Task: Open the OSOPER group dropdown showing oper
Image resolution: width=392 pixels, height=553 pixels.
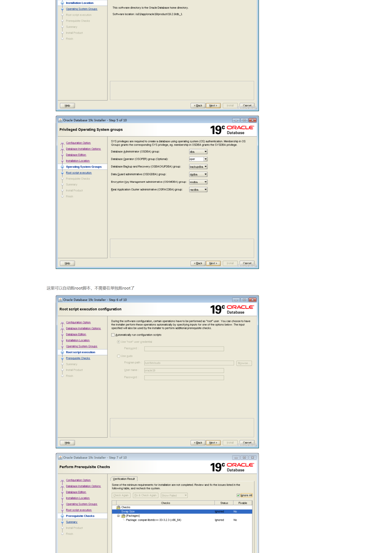Action: [198, 159]
